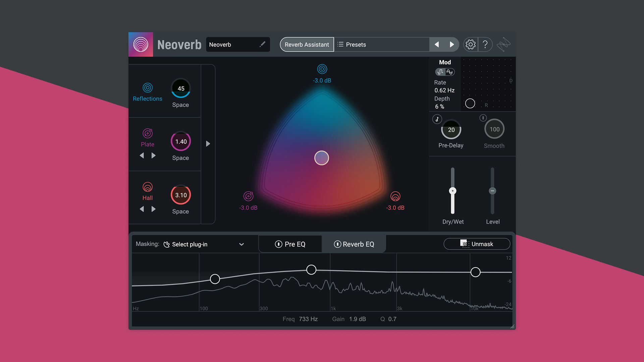The image size is (644, 362).
Task: Click the Neoverb logo icon
Action: click(141, 45)
